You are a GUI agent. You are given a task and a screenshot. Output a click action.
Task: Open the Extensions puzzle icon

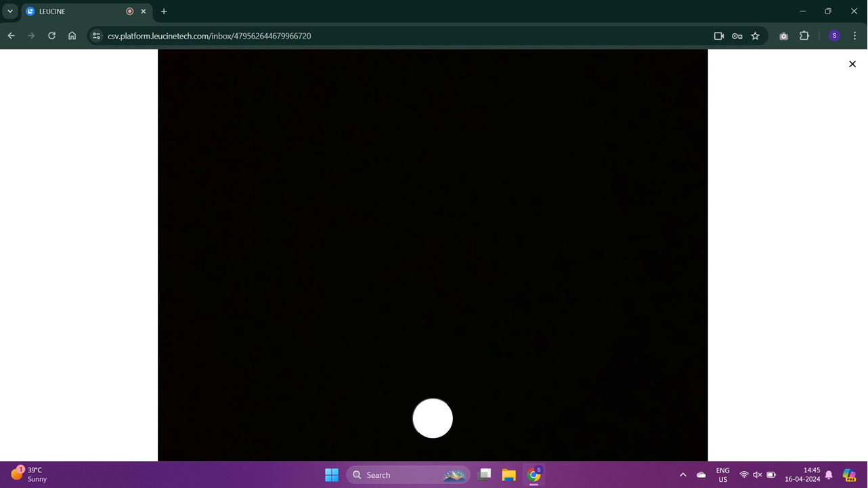(804, 36)
